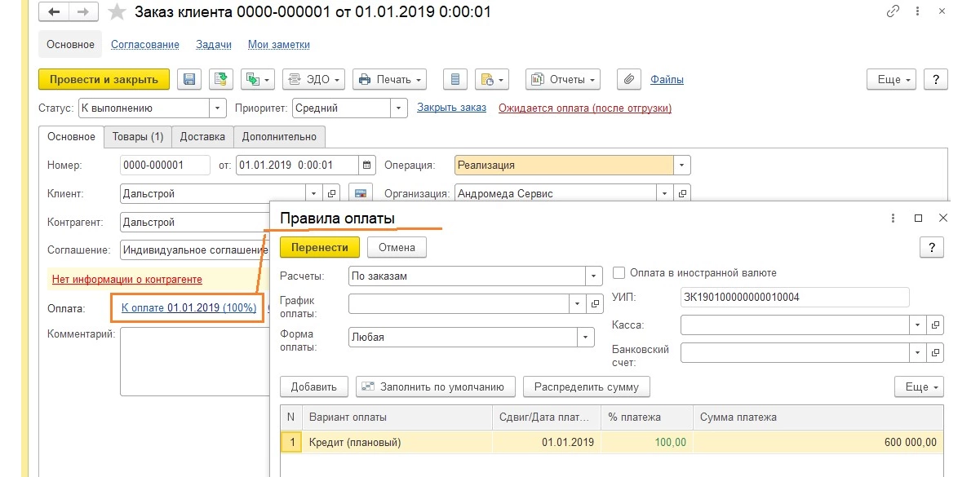
Task: Add order to favorites with star icon
Action: pos(118,12)
